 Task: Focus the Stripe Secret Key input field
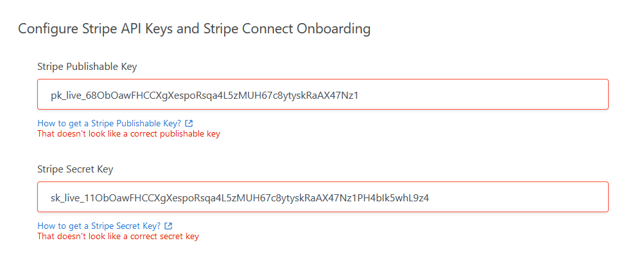pyautogui.click(x=323, y=197)
